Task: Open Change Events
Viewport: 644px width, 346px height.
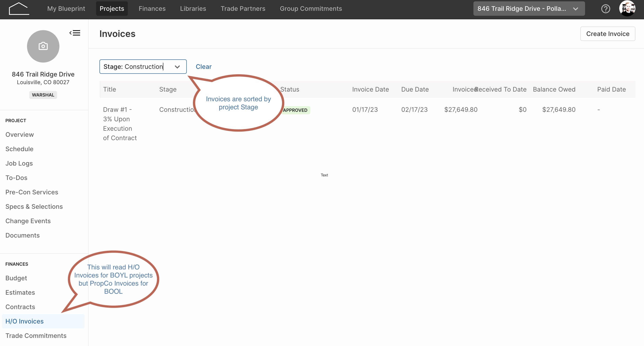Action: (x=28, y=221)
